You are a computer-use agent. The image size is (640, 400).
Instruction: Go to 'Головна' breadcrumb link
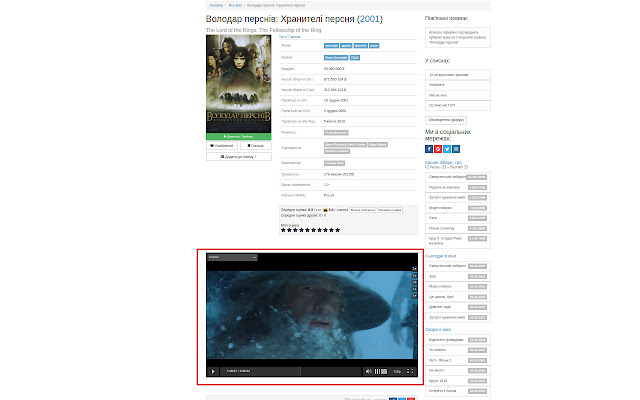[216, 5]
